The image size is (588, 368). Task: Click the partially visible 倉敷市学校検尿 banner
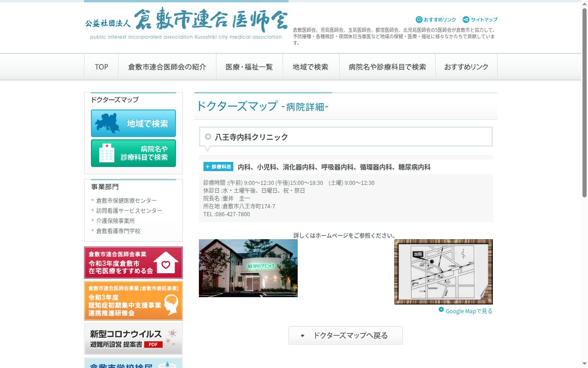[133, 363]
